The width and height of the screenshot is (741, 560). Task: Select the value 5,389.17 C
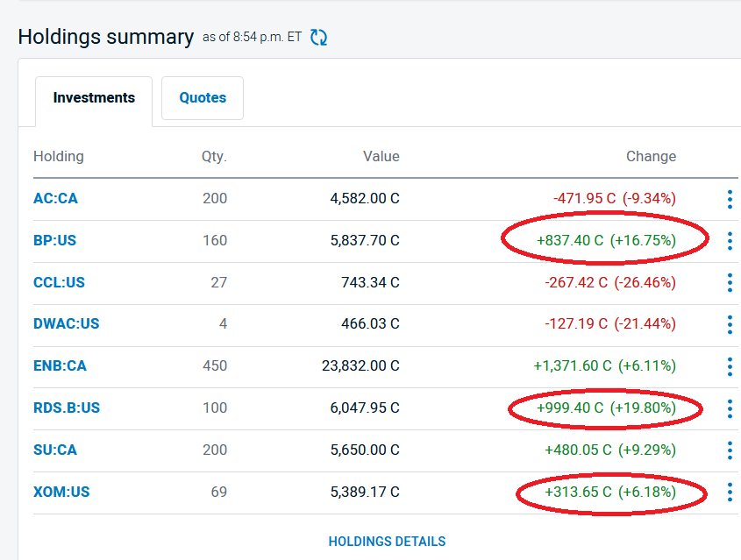coord(365,492)
